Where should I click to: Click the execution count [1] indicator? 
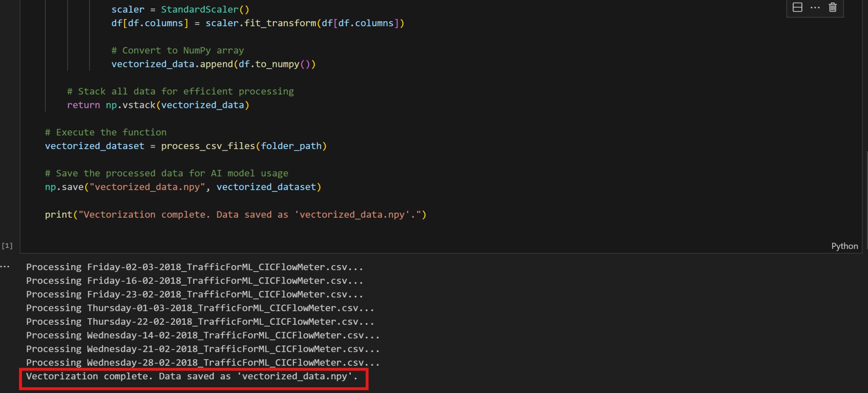(x=7, y=246)
